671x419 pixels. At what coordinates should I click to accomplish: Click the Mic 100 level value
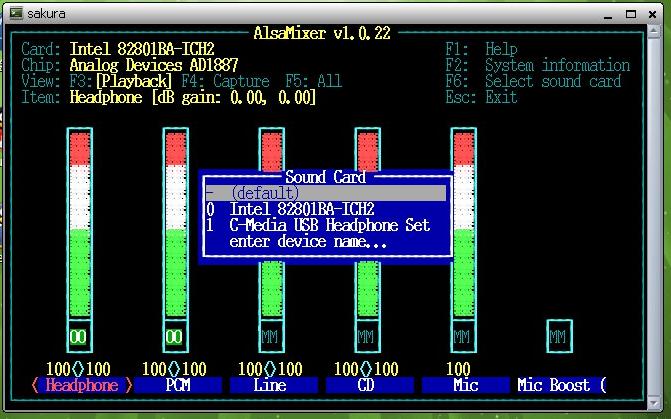(458, 369)
